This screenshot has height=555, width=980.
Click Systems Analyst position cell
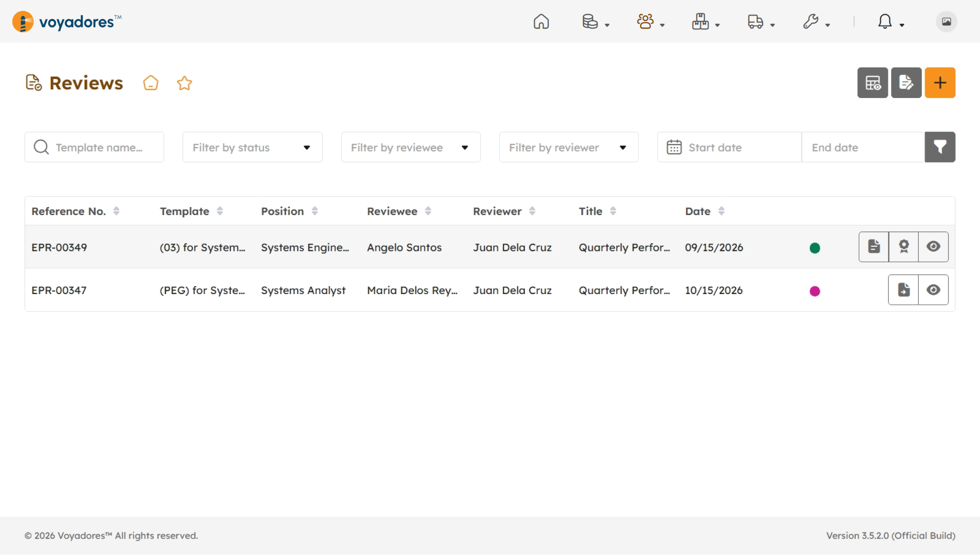(303, 290)
